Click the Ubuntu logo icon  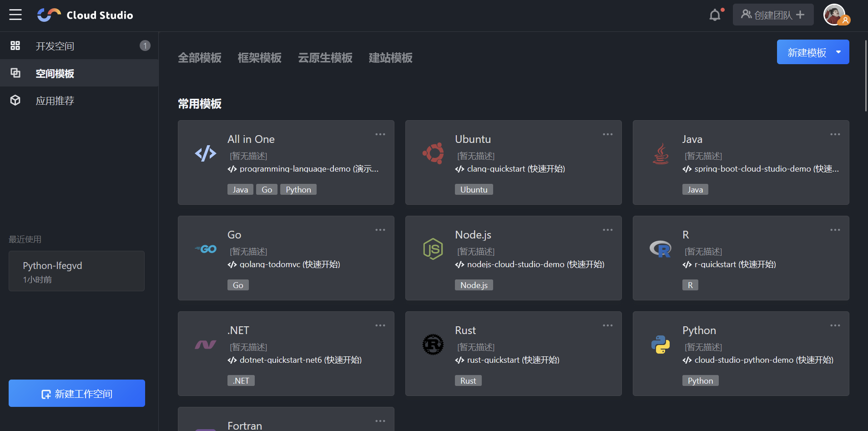[433, 153]
